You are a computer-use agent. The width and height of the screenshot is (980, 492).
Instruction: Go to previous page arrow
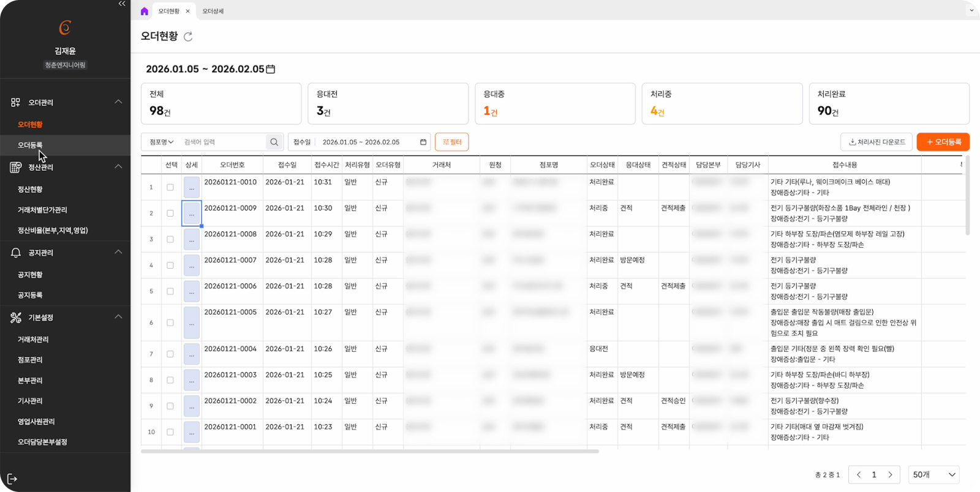(859, 475)
